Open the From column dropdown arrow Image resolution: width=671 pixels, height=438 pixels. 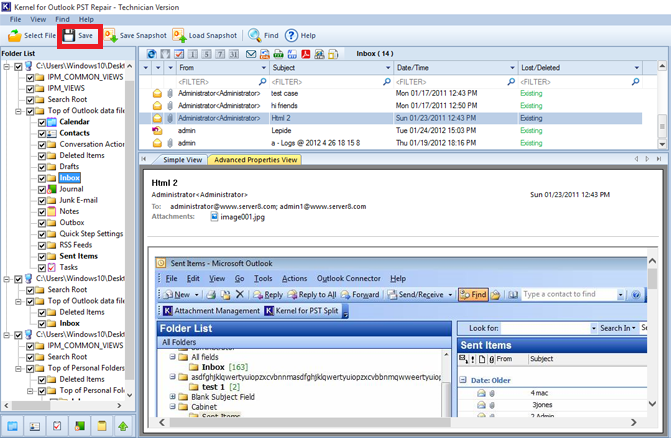[264, 68]
